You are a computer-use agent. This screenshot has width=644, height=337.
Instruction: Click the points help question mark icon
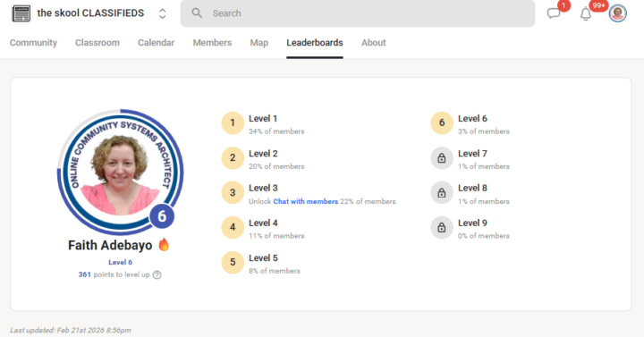pos(157,275)
